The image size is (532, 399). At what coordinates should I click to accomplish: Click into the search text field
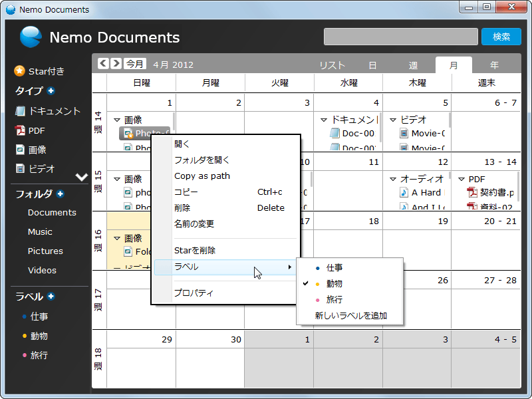tap(401, 37)
